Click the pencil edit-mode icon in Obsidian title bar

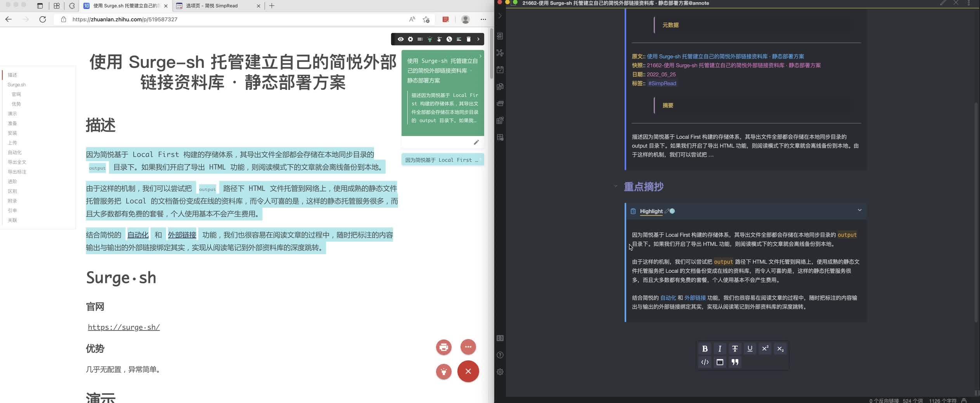[x=943, y=3]
